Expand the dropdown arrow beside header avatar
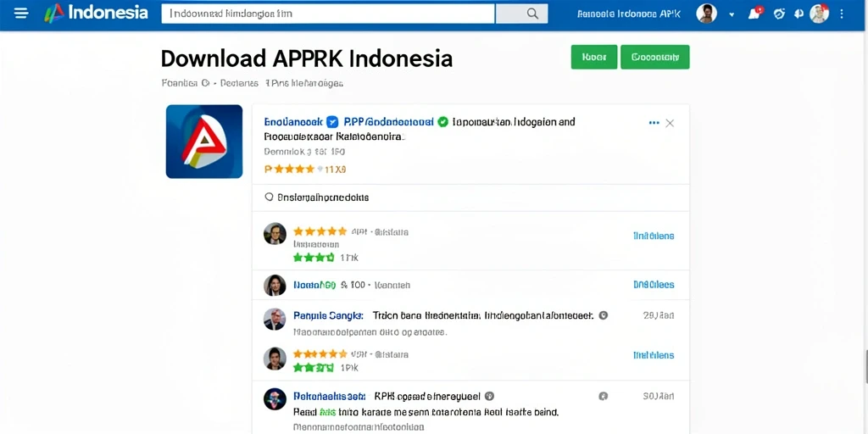 [732, 15]
